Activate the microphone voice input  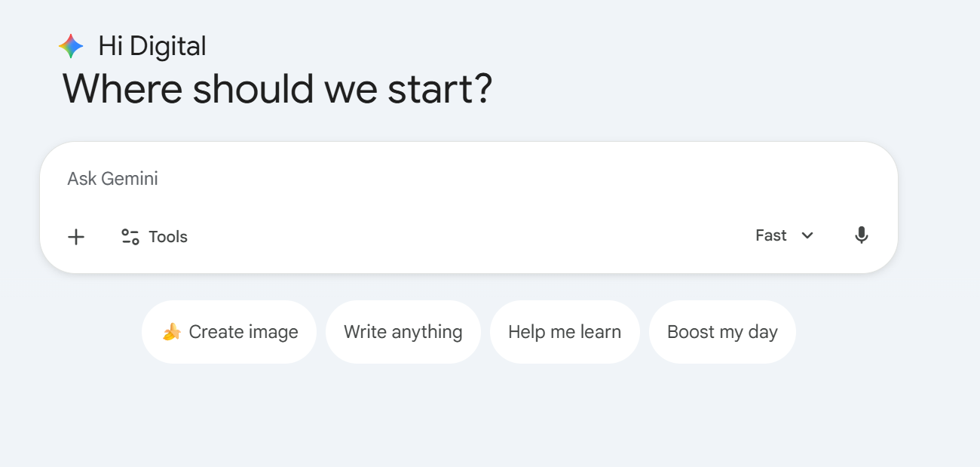point(861,235)
